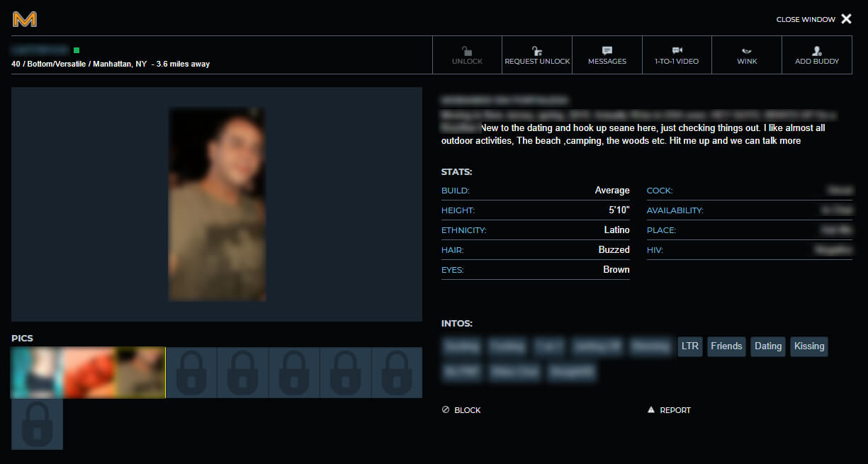Send a Wink to this profile

pyautogui.click(x=747, y=55)
